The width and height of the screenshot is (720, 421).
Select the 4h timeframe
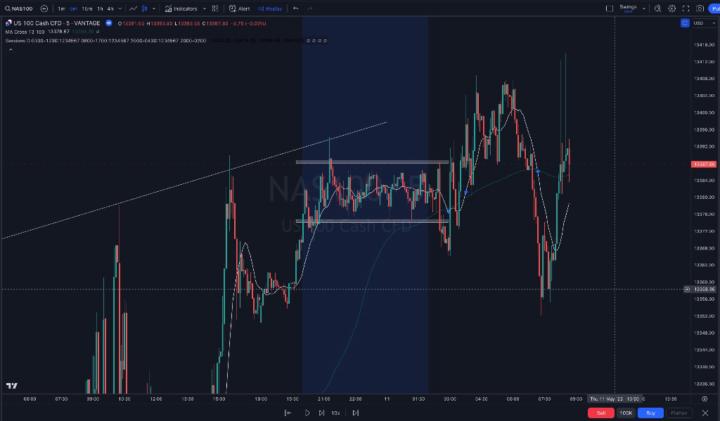point(110,8)
